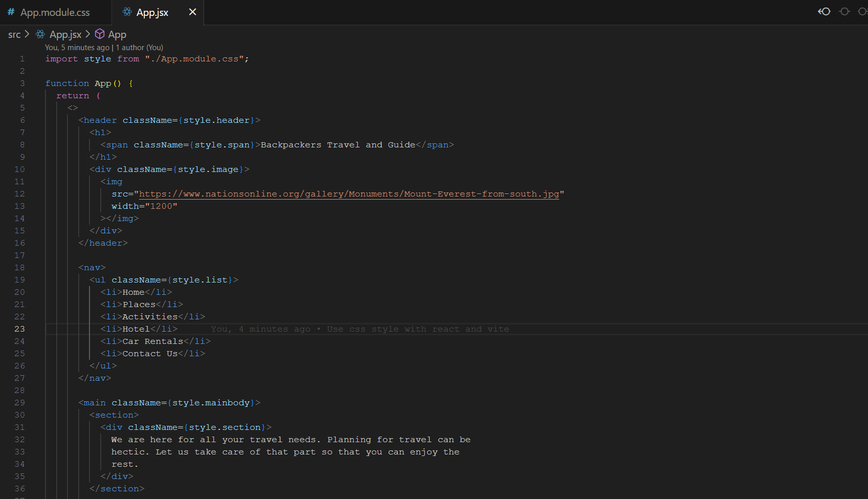Viewport: 868px width, 499px height.
Task: Expand the chevron after src in the breadcrumb
Action: tap(28, 34)
